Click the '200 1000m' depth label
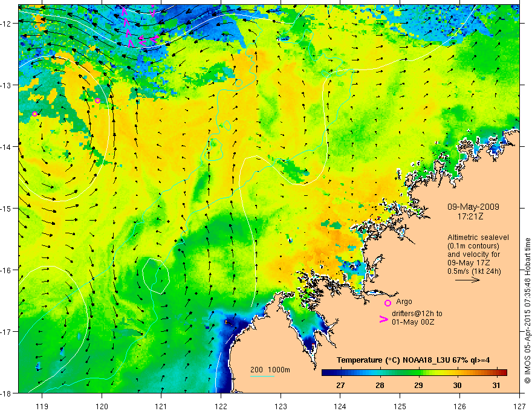 [270, 370]
